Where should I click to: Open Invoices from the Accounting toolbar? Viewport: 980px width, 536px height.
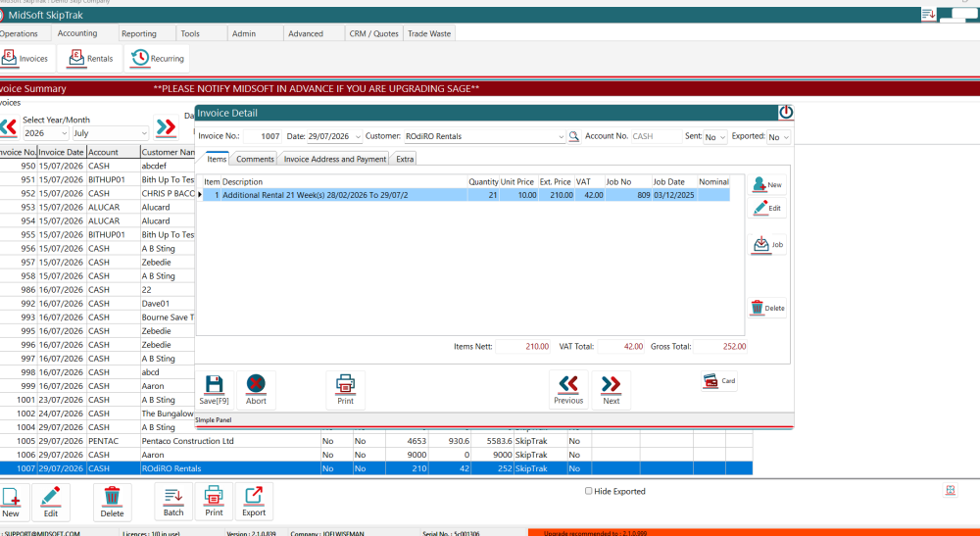point(25,58)
